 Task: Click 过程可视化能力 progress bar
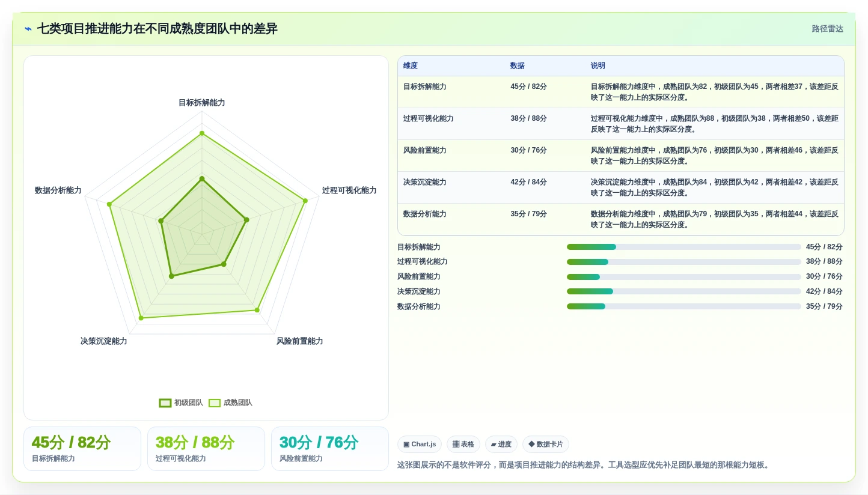tap(684, 262)
